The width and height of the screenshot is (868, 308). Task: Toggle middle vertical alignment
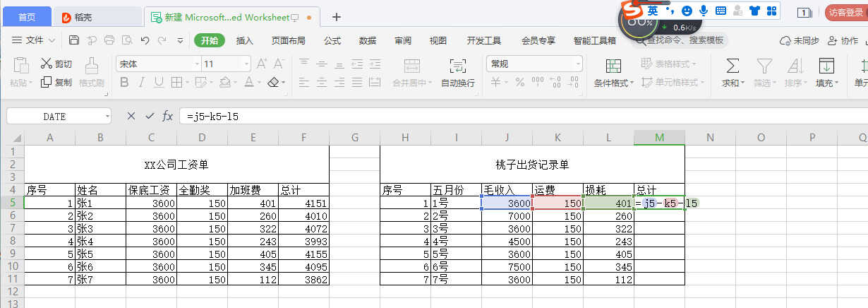point(322,64)
